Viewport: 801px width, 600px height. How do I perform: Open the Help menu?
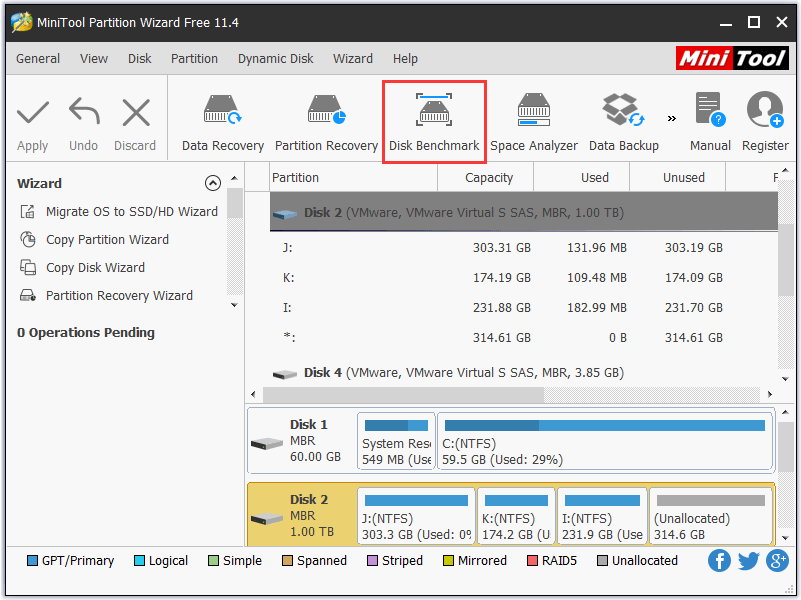click(x=405, y=59)
